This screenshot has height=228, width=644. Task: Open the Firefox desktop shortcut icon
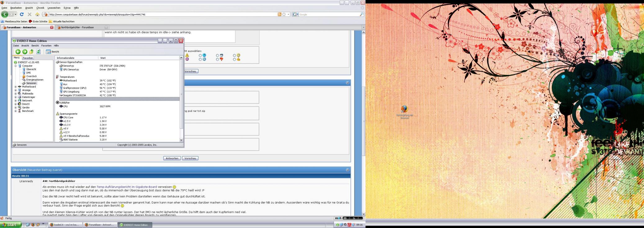404,112
